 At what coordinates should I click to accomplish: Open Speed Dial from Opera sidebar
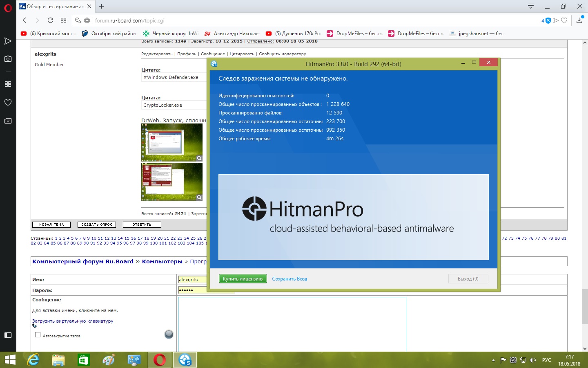pyautogui.click(x=8, y=84)
